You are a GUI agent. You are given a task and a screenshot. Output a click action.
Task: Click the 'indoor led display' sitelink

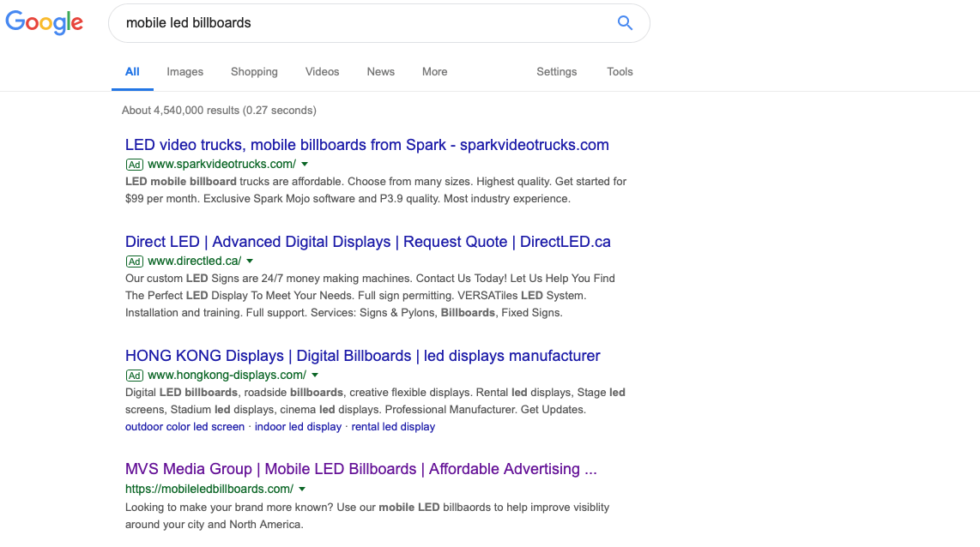298,427
